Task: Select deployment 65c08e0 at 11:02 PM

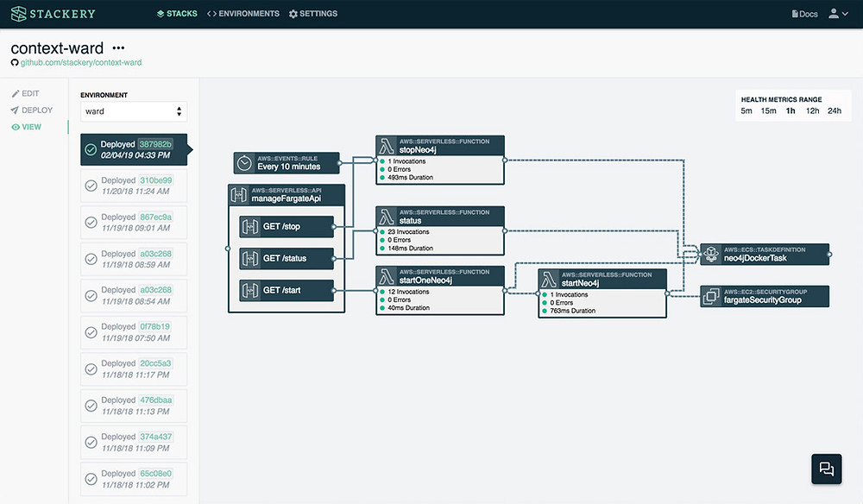Action: [x=134, y=479]
